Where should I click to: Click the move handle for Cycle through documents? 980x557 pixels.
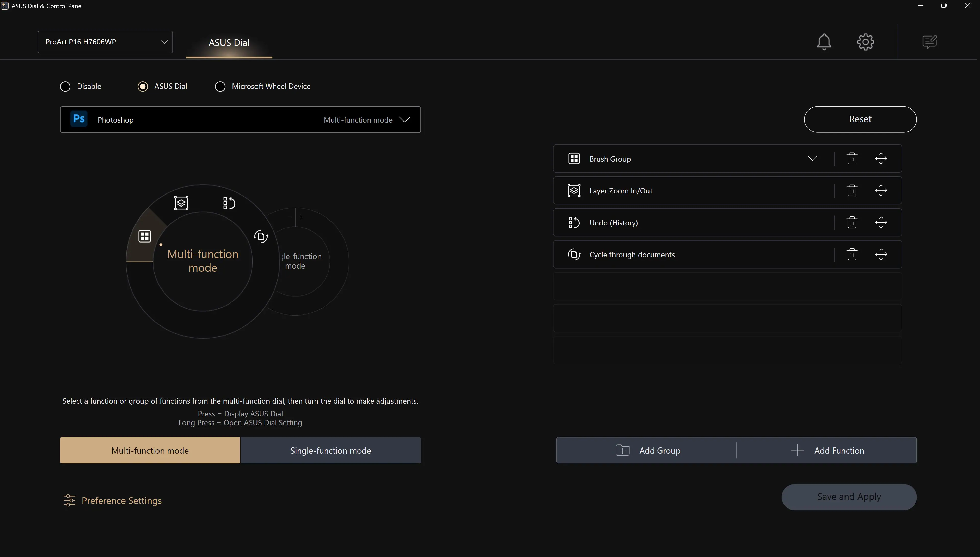point(881,255)
